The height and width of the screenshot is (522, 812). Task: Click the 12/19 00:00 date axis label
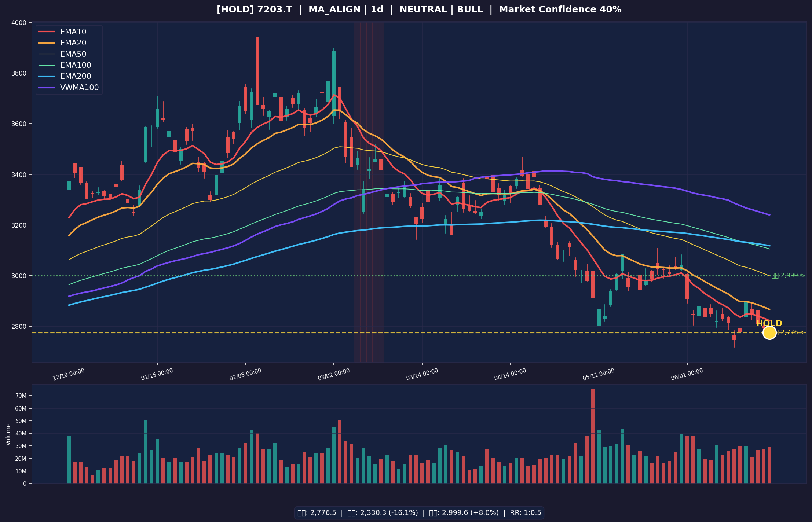[x=69, y=375]
